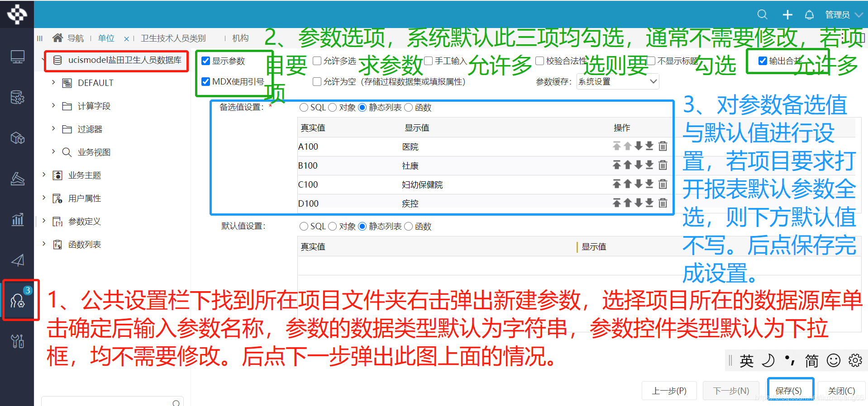Move the B100 社康 row to top
Viewport: 868px width, 406px height.
pyautogui.click(x=616, y=165)
